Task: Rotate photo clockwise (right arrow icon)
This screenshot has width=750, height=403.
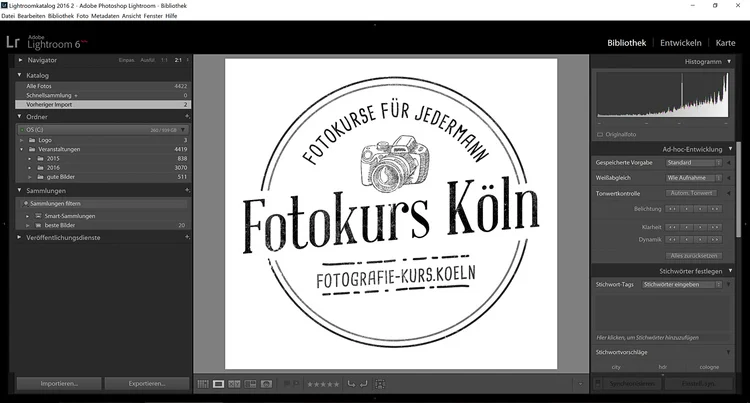Action: [364, 384]
